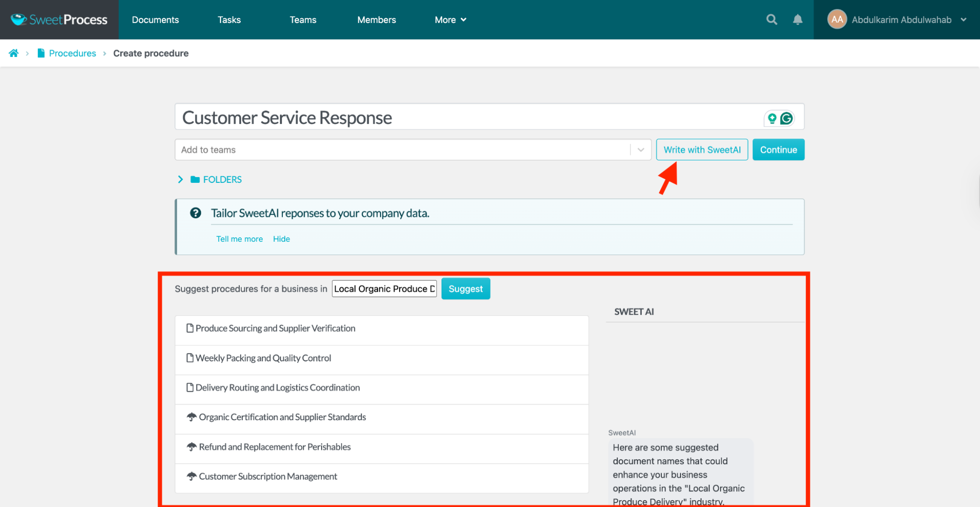
Task: Click the SweetProcess logo
Action: tap(59, 20)
